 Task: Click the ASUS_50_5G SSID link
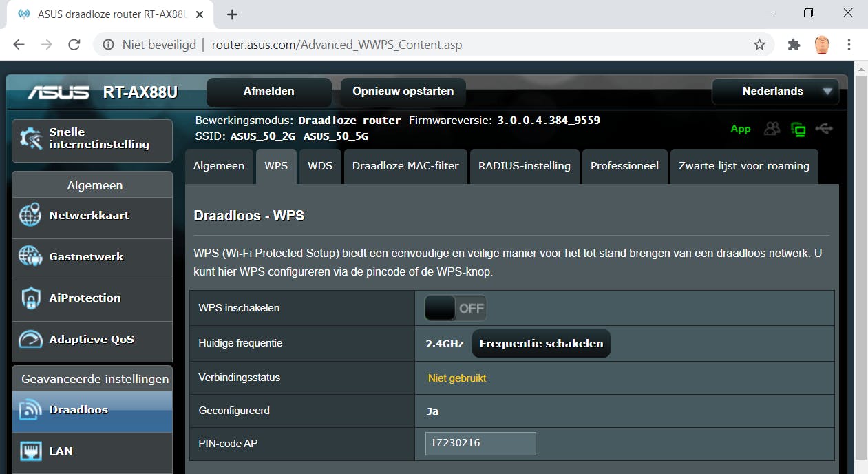(x=336, y=136)
